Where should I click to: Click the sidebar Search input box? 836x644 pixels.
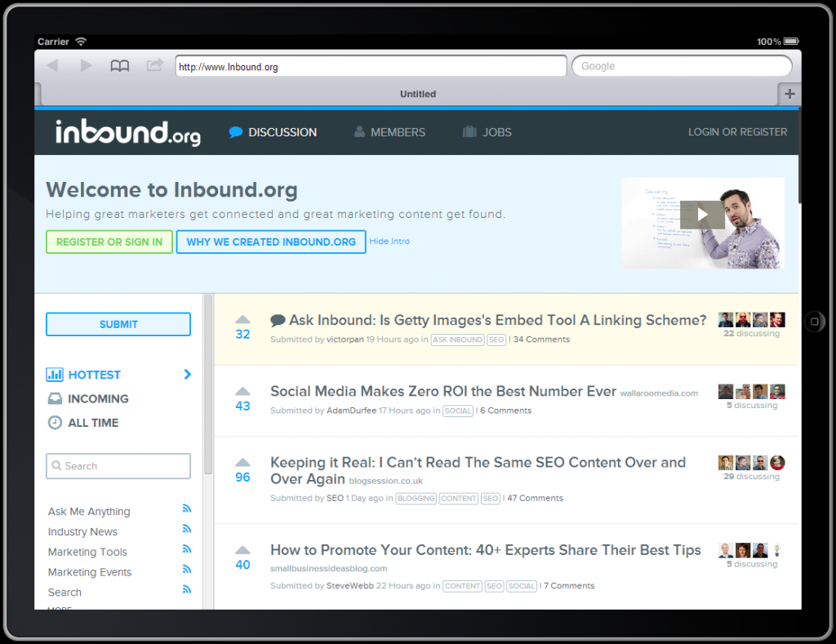click(118, 466)
